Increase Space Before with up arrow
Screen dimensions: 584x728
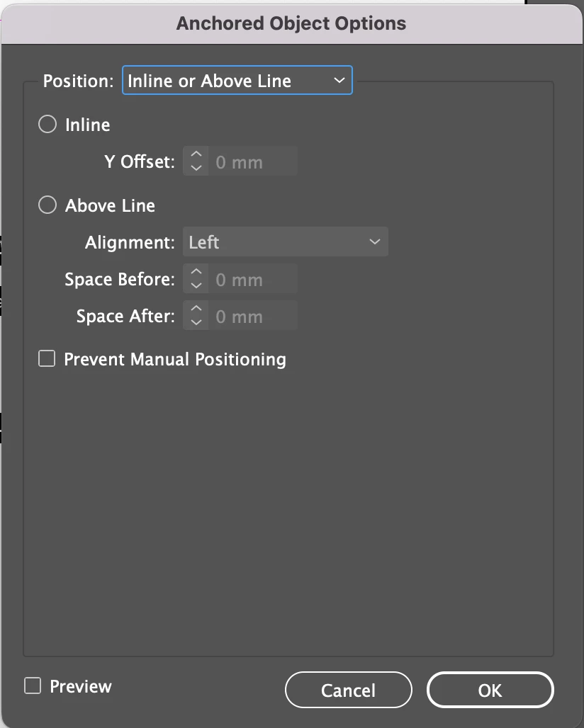pyautogui.click(x=196, y=273)
